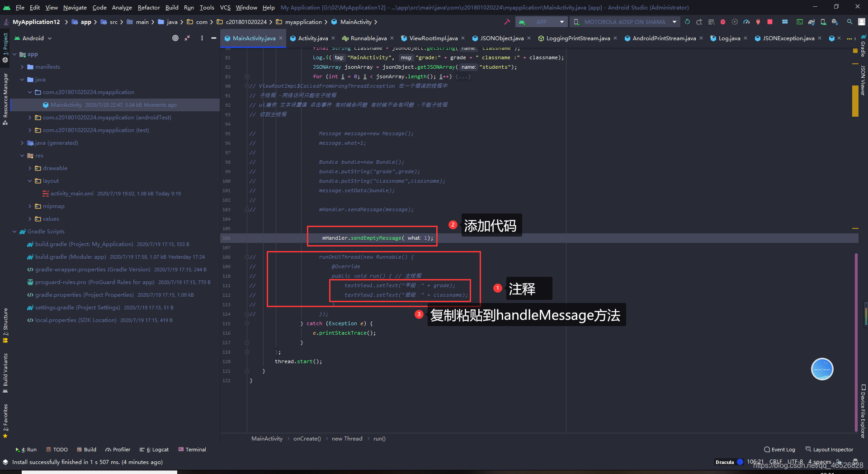Open the 4: Run tool window
The width and height of the screenshot is (868, 474).
pyautogui.click(x=26, y=450)
